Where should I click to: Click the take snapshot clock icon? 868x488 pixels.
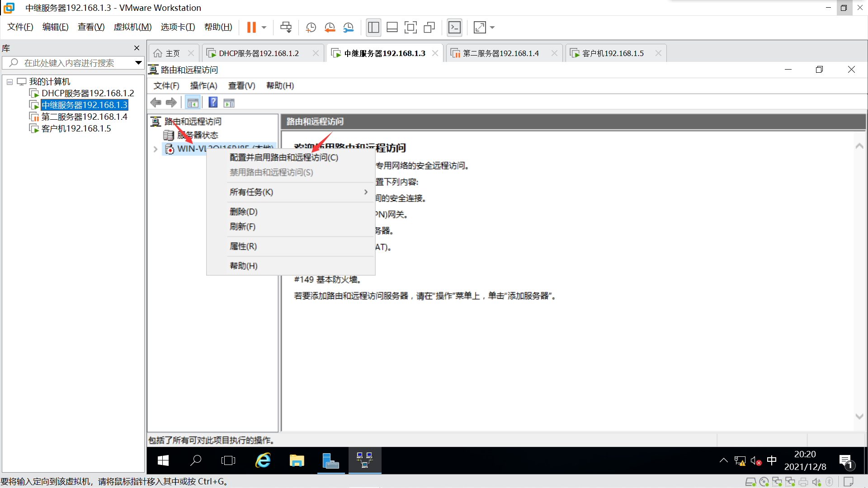click(311, 28)
